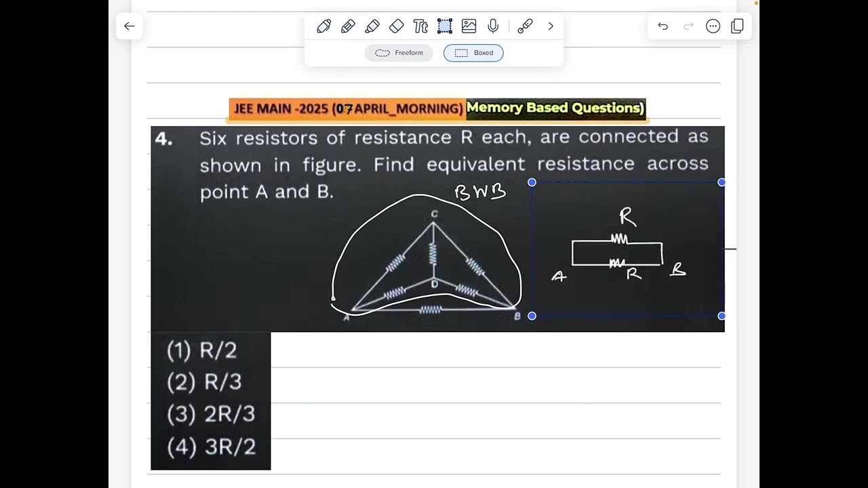Open the more options menu
The image size is (868, 488).
[x=713, y=26]
